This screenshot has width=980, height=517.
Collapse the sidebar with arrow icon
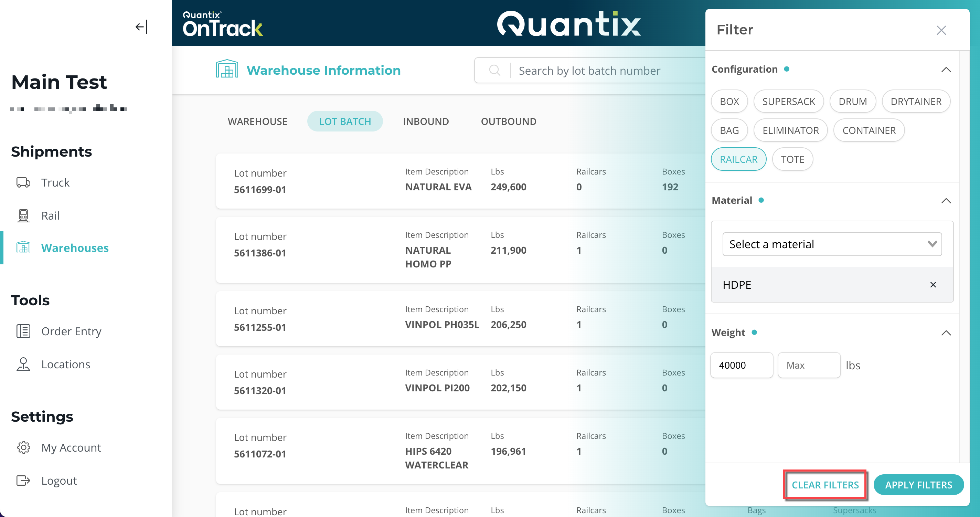point(141,27)
